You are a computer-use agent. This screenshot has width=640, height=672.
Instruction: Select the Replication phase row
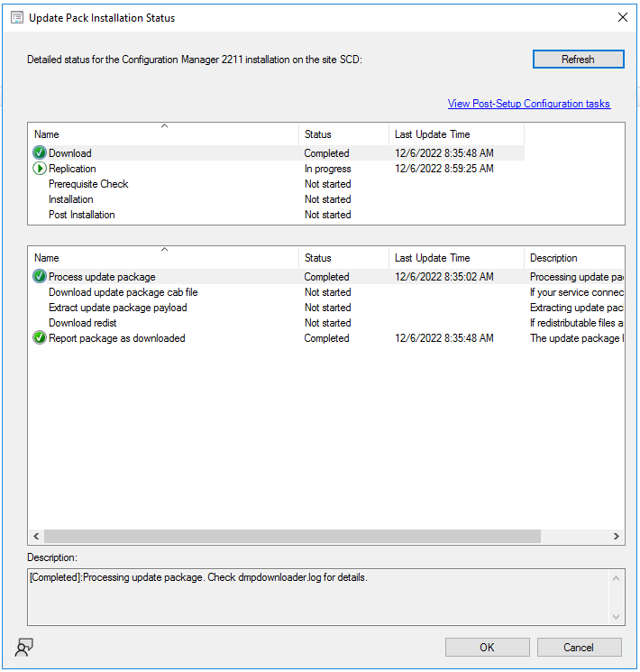[277, 169]
